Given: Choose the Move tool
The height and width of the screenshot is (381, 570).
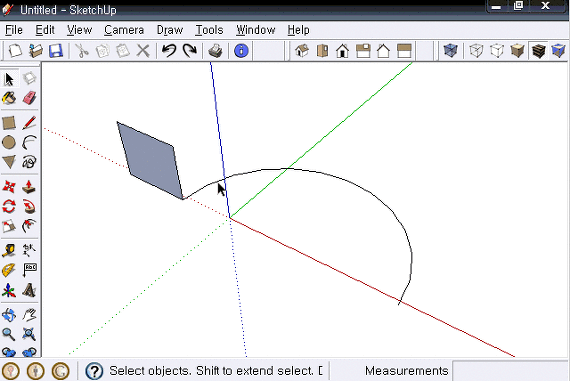Looking at the screenshot, I should pyautogui.click(x=9, y=187).
